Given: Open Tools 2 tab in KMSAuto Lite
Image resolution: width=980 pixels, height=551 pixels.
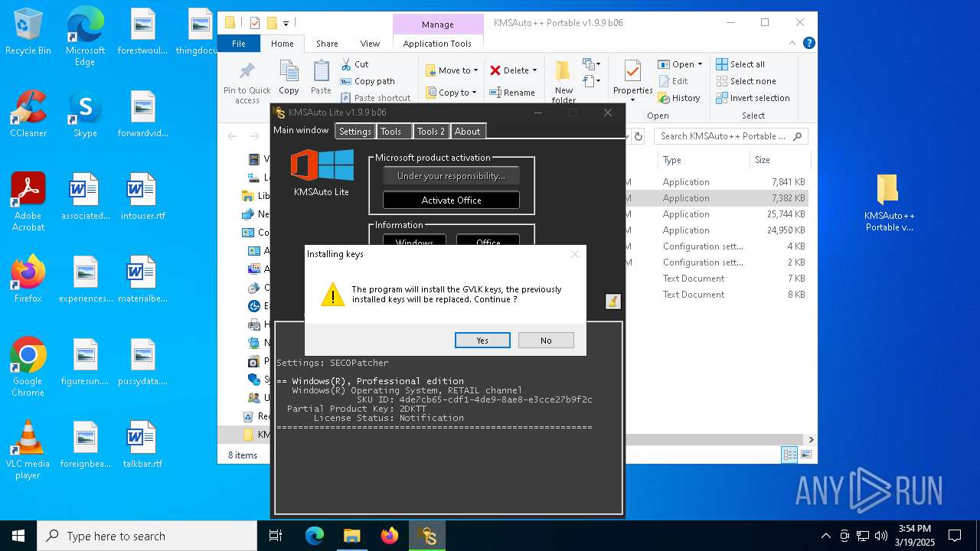Looking at the screenshot, I should [431, 132].
